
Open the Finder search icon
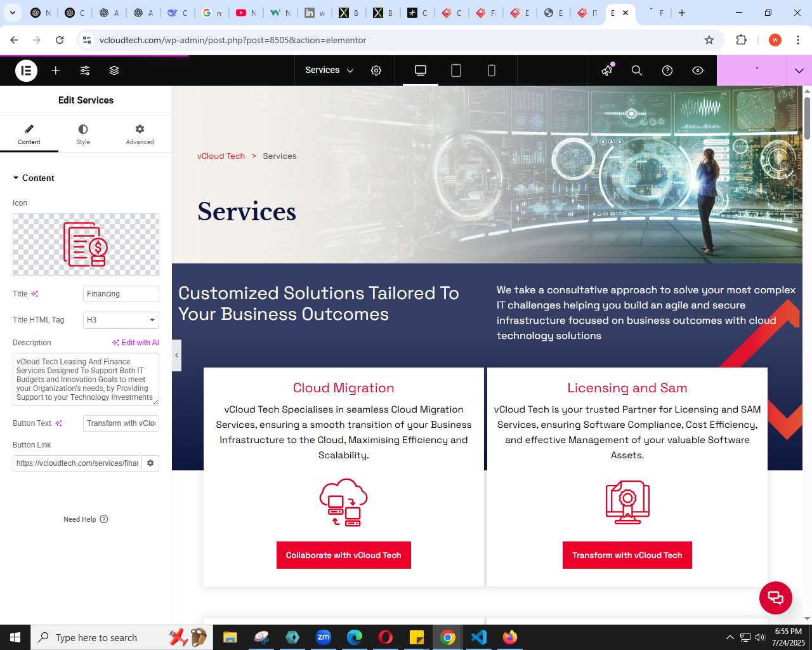click(637, 70)
